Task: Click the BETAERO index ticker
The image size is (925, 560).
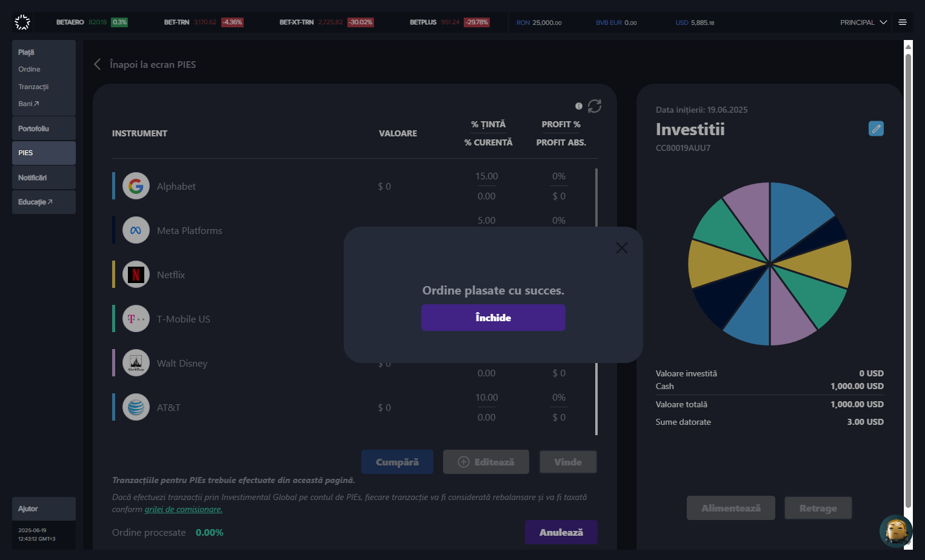Action: 92,22
